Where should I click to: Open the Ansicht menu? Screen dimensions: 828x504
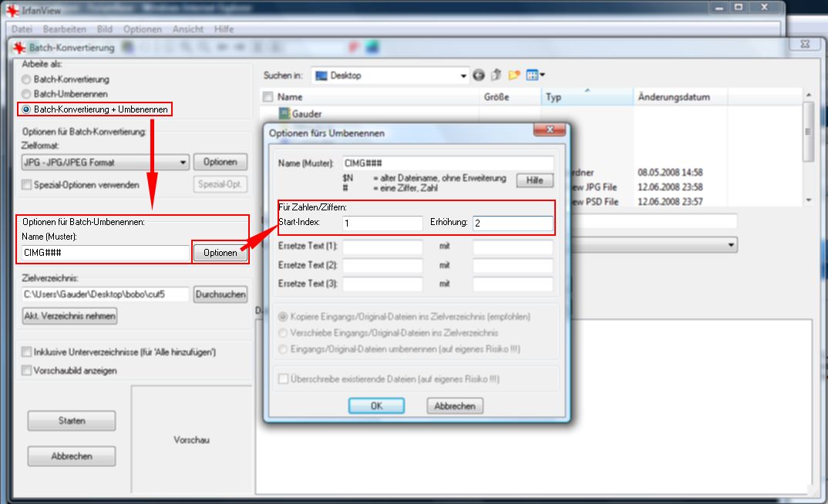click(187, 29)
